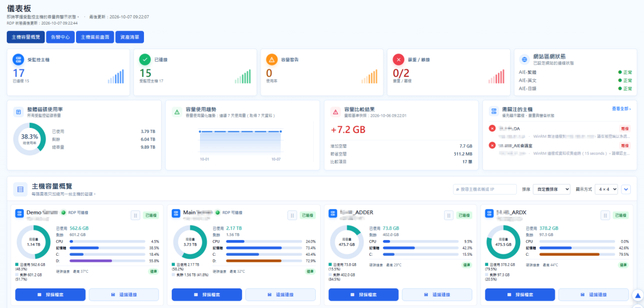Click the blue server icon beside 受監控主機
Image resolution: width=644 pixels, height=308 pixels.
point(18,60)
